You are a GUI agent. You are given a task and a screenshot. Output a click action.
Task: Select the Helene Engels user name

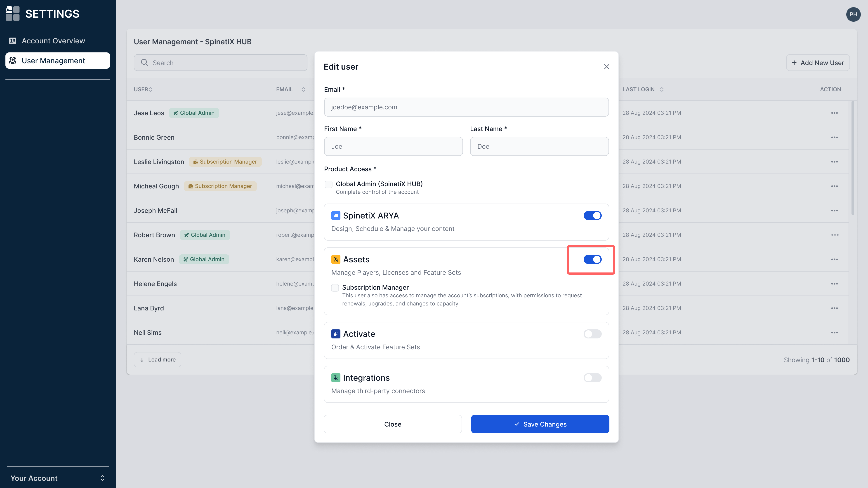pyautogui.click(x=155, y=284)
